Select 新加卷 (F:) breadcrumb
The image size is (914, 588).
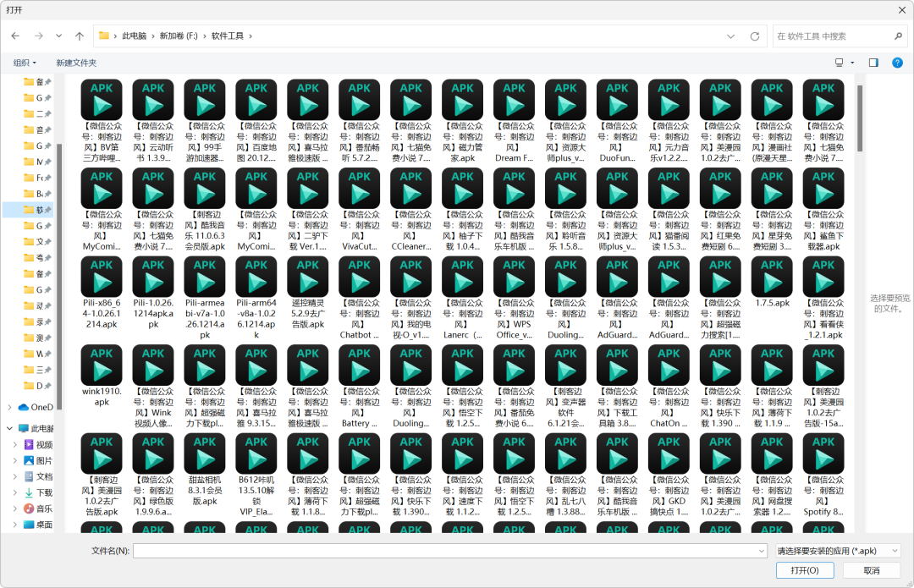point(179,36)
